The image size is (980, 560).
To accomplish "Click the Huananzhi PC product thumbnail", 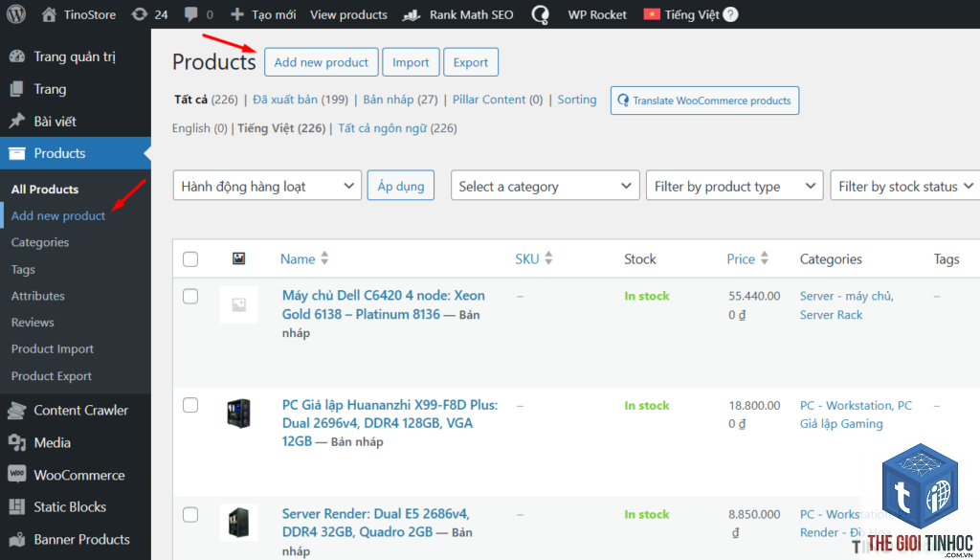I will pos(238,414).
